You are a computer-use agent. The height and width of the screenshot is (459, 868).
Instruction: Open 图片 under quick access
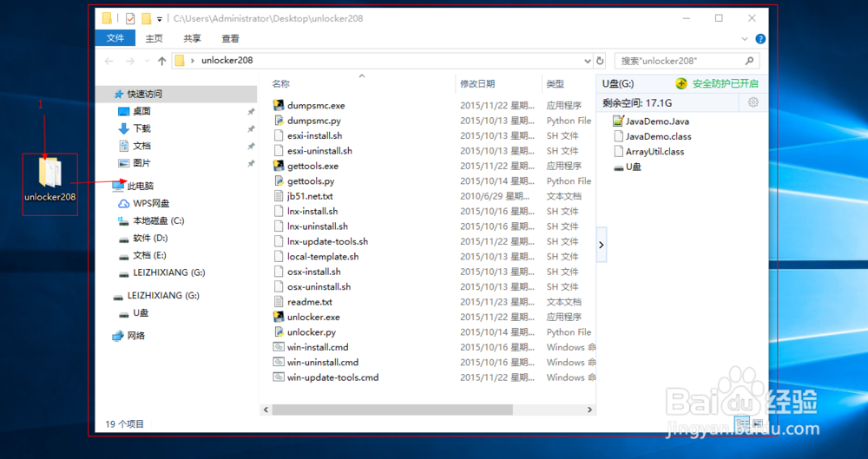tap(135, 163)
